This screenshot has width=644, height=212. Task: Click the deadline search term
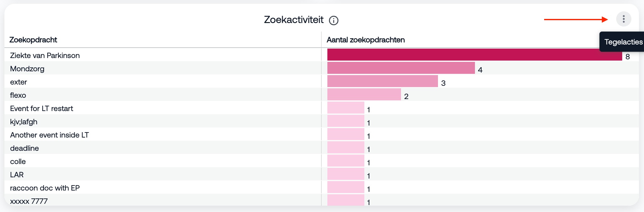pyautogui.click(x=24, y=148)
